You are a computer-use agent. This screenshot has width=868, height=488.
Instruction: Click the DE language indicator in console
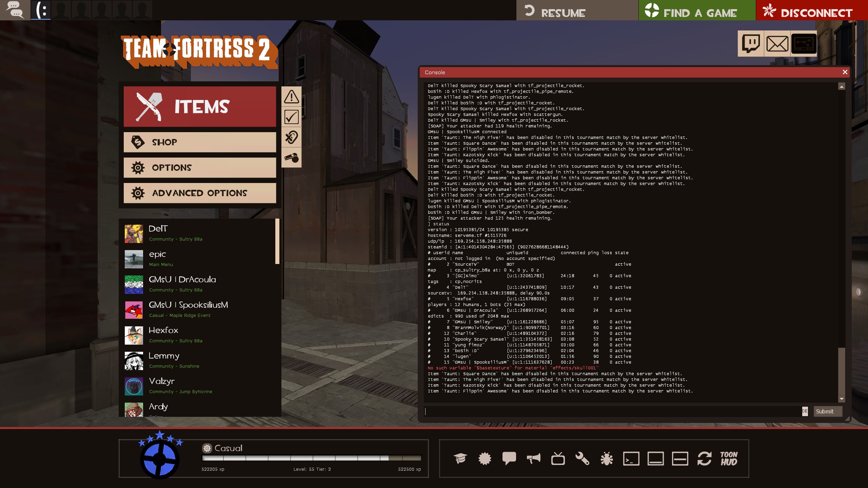tap(805, 411)
